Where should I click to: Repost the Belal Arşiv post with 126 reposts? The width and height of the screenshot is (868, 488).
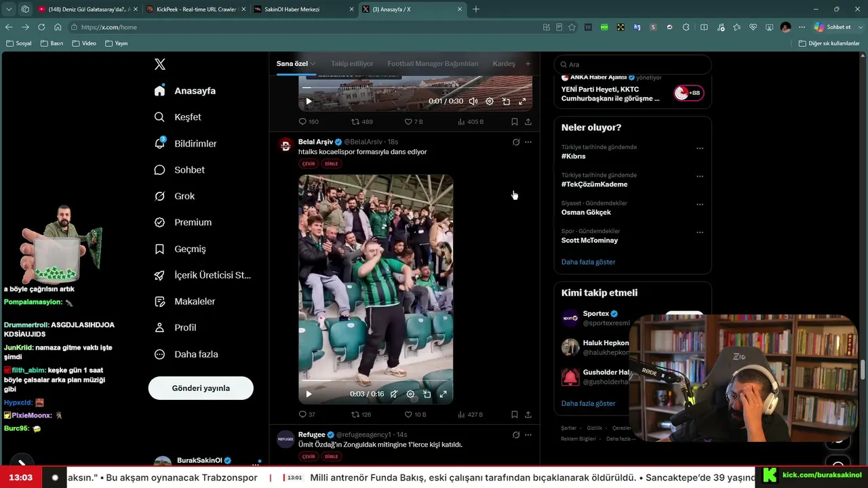[x=355, y=414]
